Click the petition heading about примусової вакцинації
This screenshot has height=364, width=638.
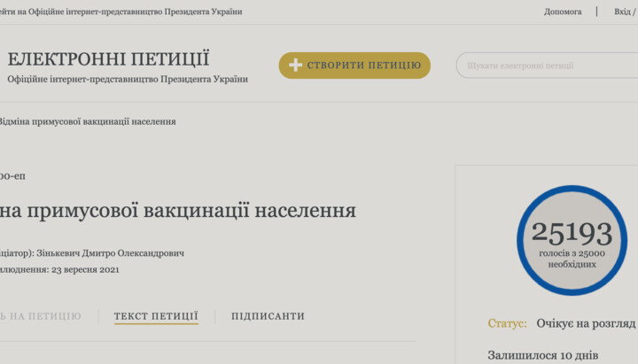[x=177, y=211]
